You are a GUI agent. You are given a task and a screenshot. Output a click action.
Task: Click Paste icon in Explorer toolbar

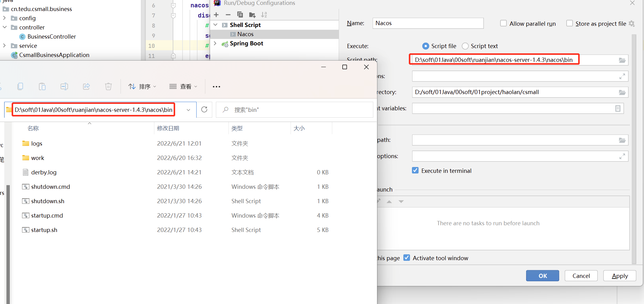[42, 86]
